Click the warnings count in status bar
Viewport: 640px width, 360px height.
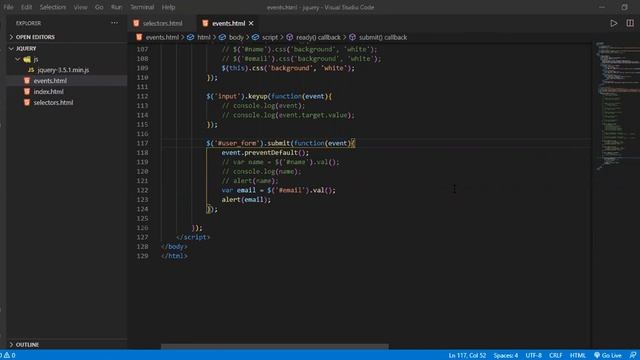pyautogui.click(x=10, y=355)
